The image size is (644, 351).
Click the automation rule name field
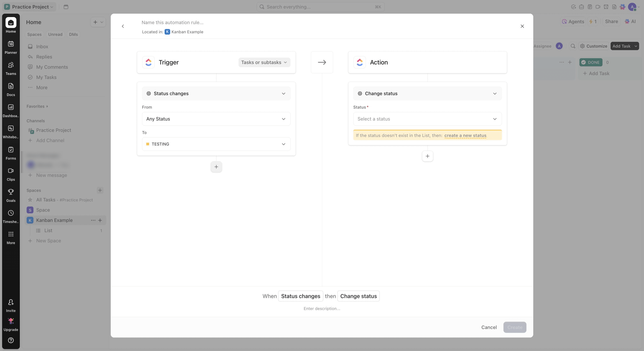pyautogui.click(x=172, y=23)
